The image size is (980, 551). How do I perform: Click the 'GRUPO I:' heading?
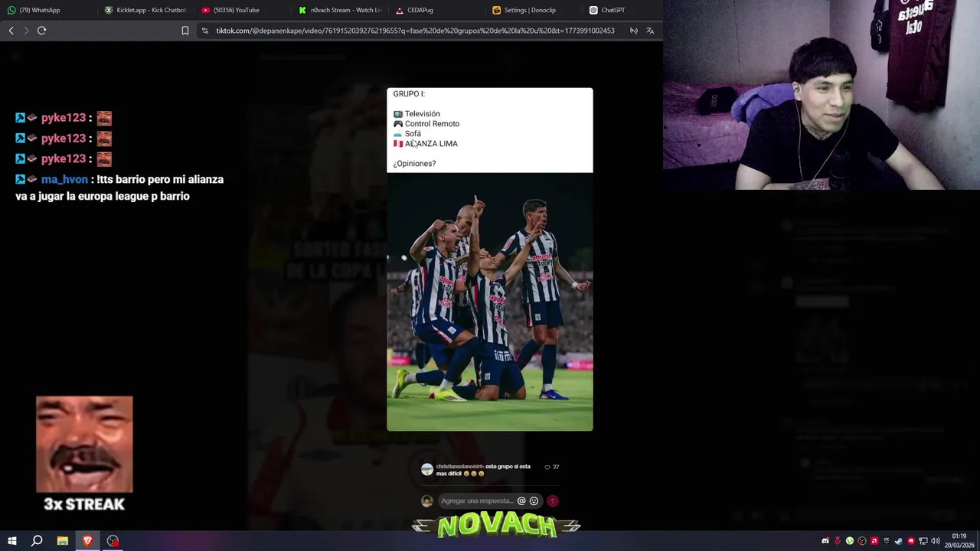409,94
